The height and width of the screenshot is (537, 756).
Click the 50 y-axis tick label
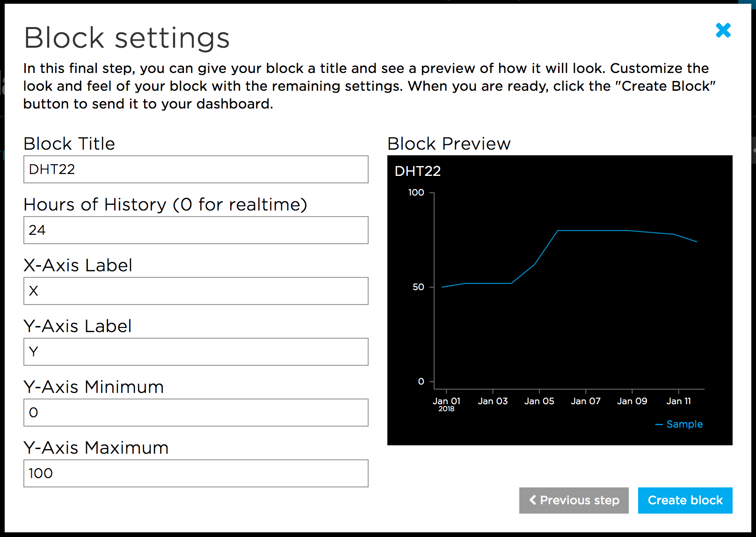coord(418,287)
